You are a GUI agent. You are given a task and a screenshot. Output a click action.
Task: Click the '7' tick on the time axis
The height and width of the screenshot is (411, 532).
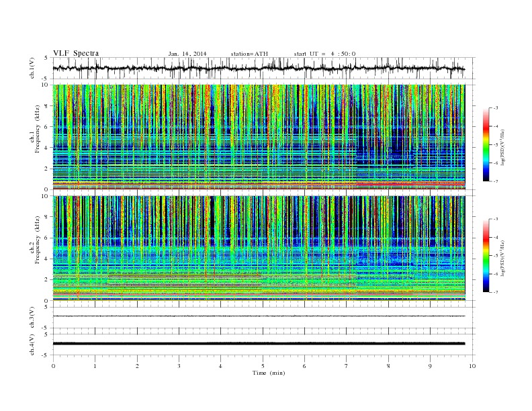[x=347, y=366]
